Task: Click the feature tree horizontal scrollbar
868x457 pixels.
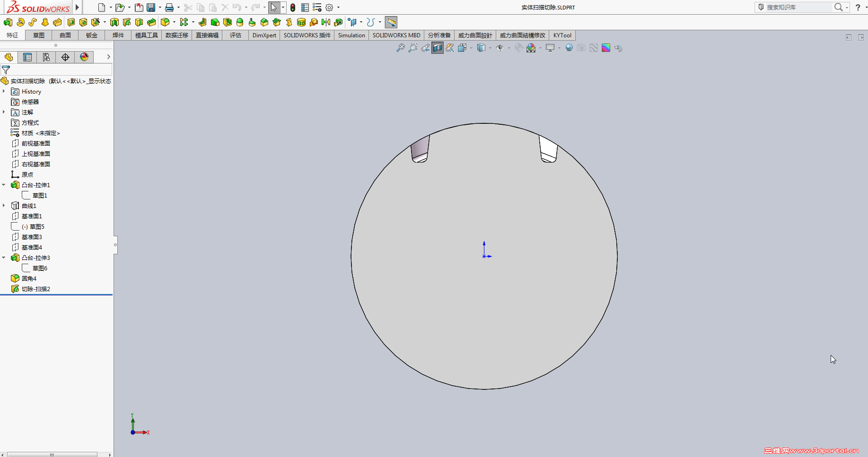Action: click(x=52, y=455)
